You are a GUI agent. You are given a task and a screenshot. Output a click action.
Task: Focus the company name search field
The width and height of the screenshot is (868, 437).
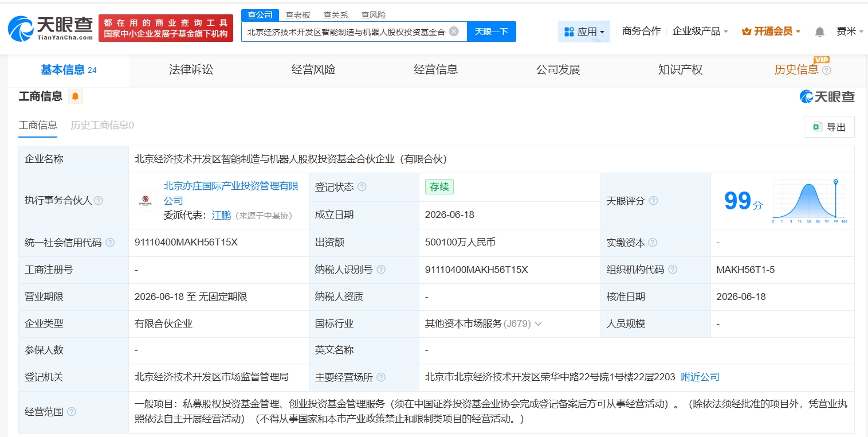click(x=347, y=32)
